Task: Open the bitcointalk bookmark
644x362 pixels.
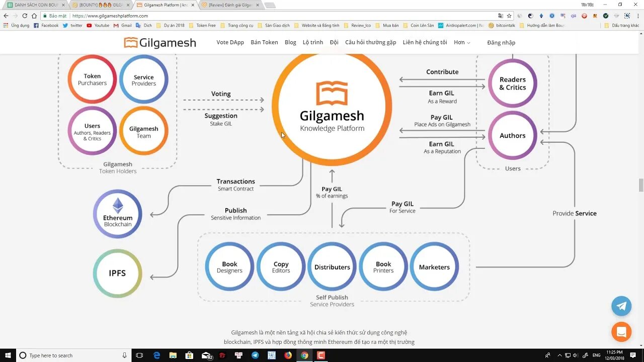Action: coord(502,25)
